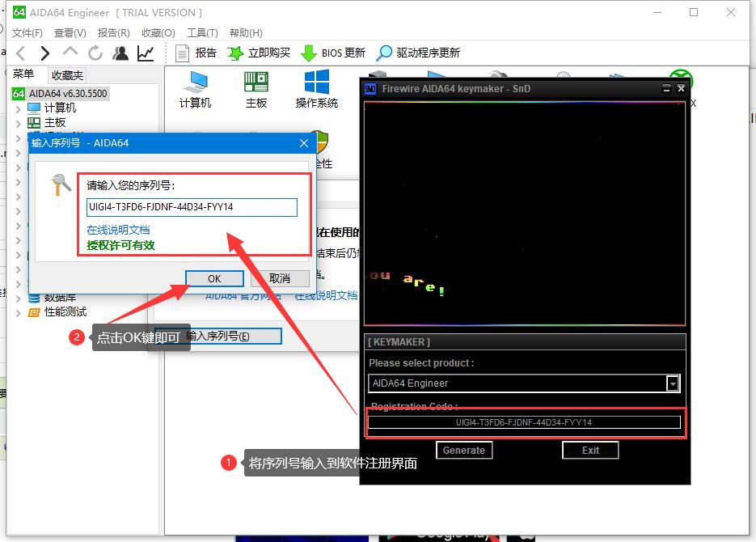Click the Up level arrow icon
This screenshot has height=542, width=756.
tap(70, 51)
